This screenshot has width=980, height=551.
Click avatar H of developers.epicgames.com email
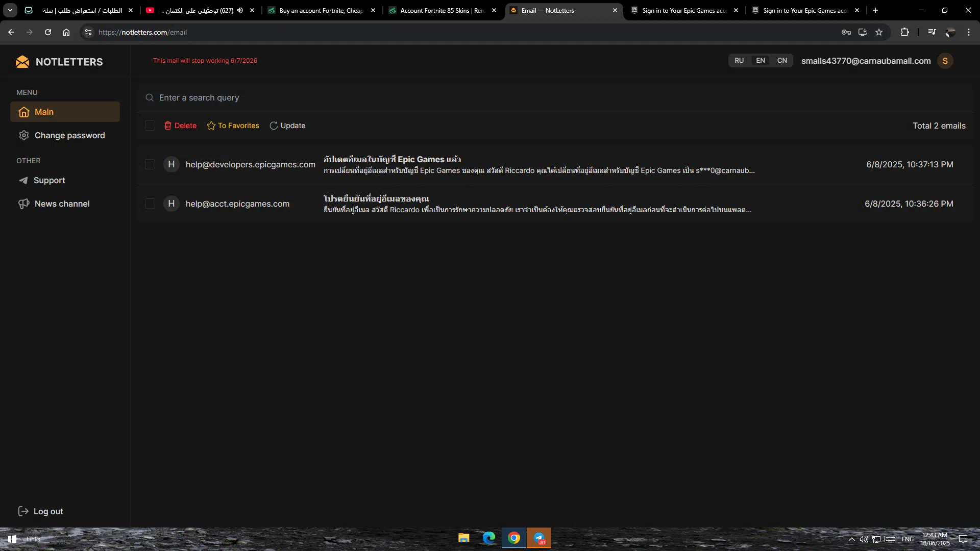[171, 164]
